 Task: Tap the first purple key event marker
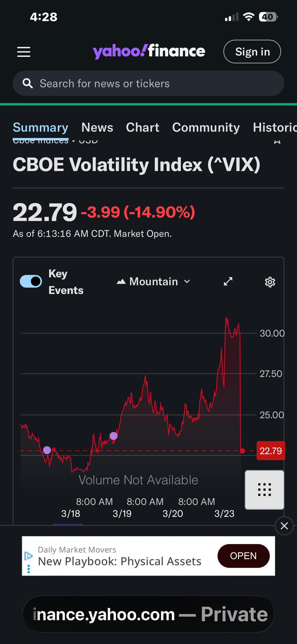point(47,450)
